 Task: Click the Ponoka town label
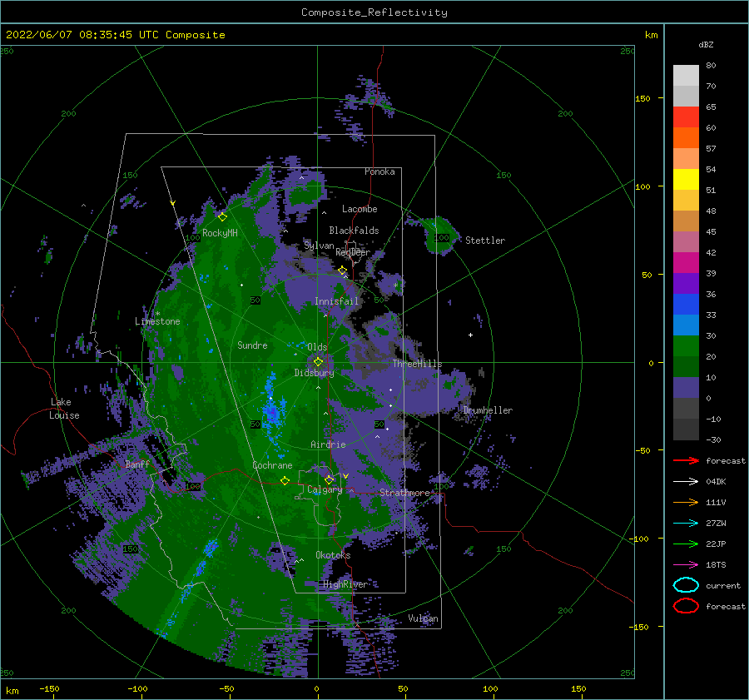point(379,171)
